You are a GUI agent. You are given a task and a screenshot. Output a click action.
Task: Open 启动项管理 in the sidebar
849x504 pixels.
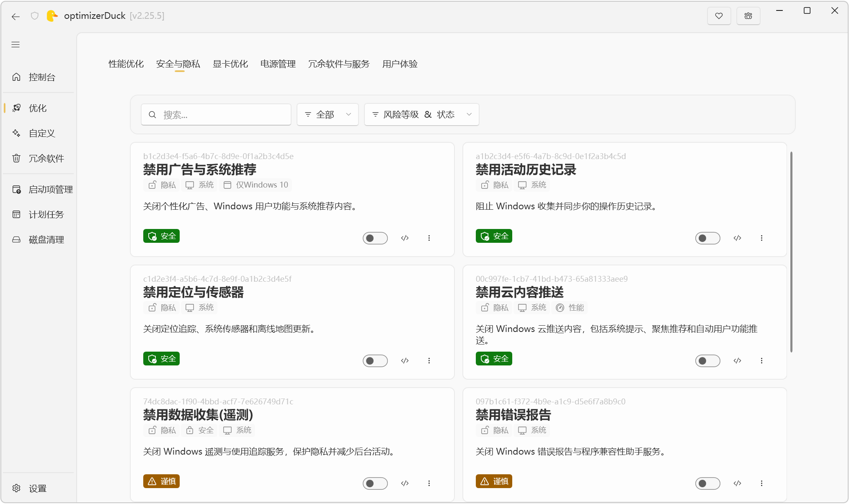(39, 189)
